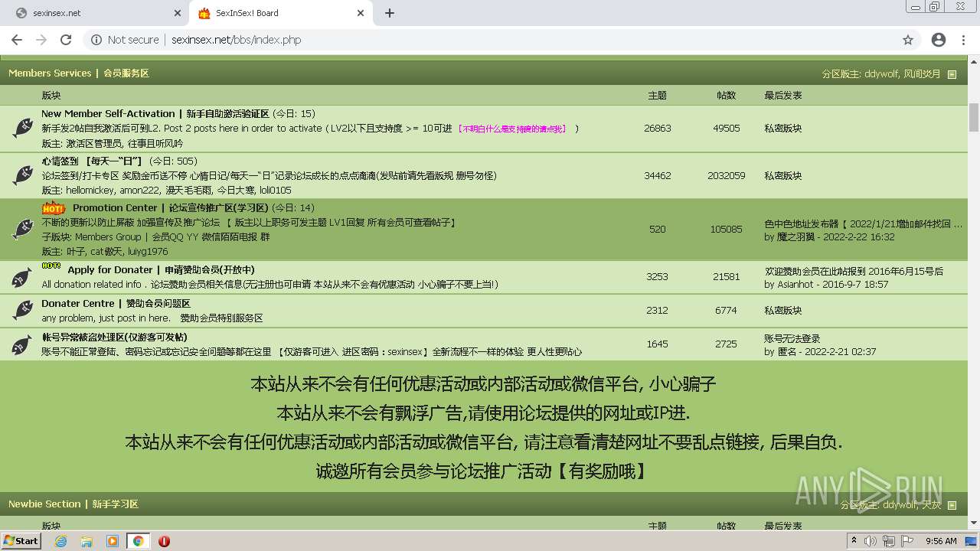Collapse the Members Services section
980x551 pixels.
click(x=952, y=74)
